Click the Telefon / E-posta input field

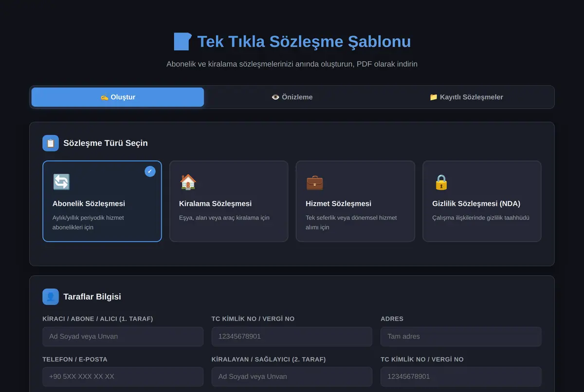pos(123,376)
